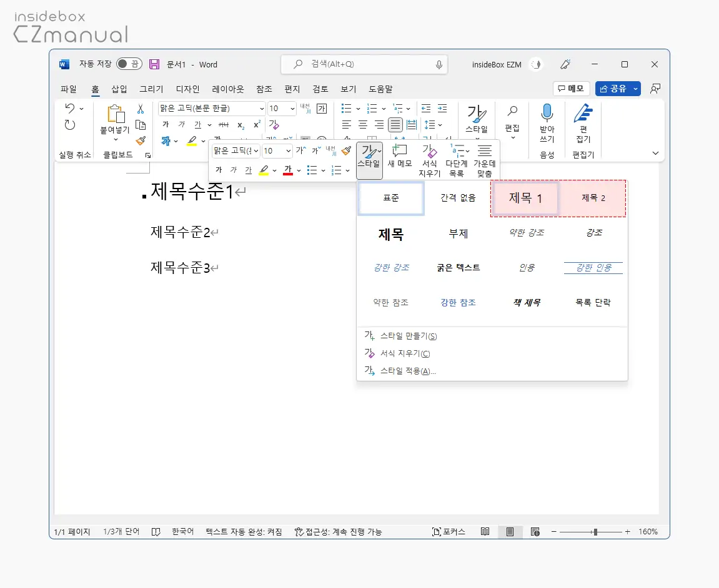Viewport: 719px width, 588px height.
Task: Expand the Paste options arrow below 붙여넣기
Action: (116, 139)
